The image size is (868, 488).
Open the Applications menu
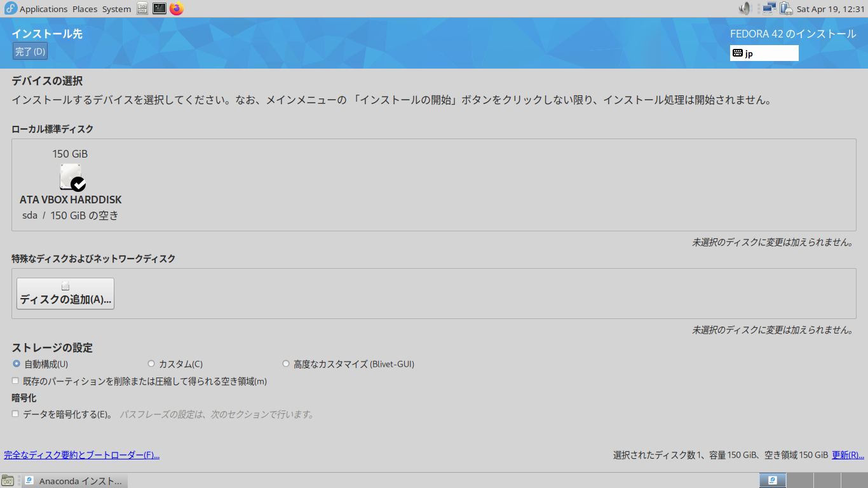43,9
